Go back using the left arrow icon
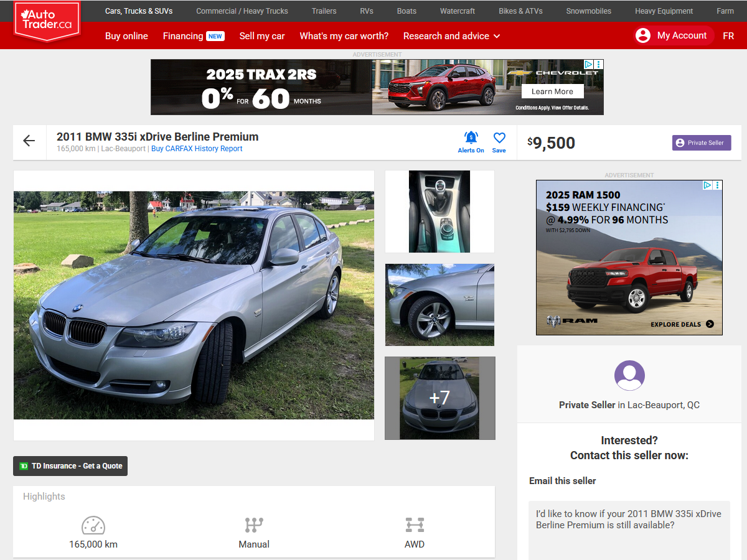Screen dimensions: 747x560 point(29,141)
